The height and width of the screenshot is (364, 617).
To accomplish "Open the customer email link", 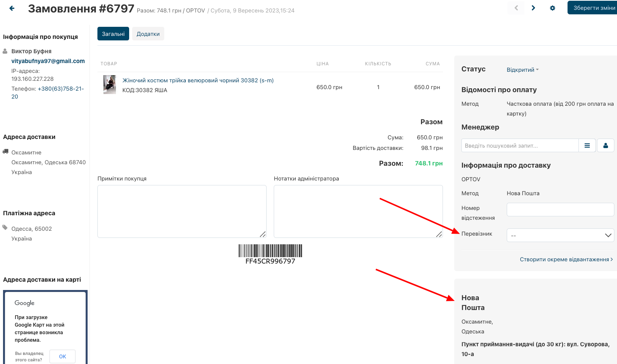I will [x=48, y=61].
